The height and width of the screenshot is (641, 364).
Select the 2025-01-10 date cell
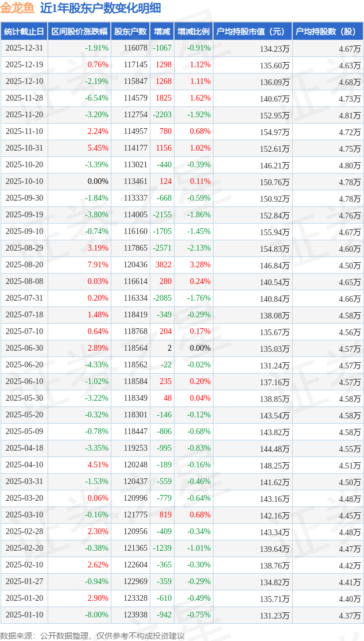coord(24,615)
